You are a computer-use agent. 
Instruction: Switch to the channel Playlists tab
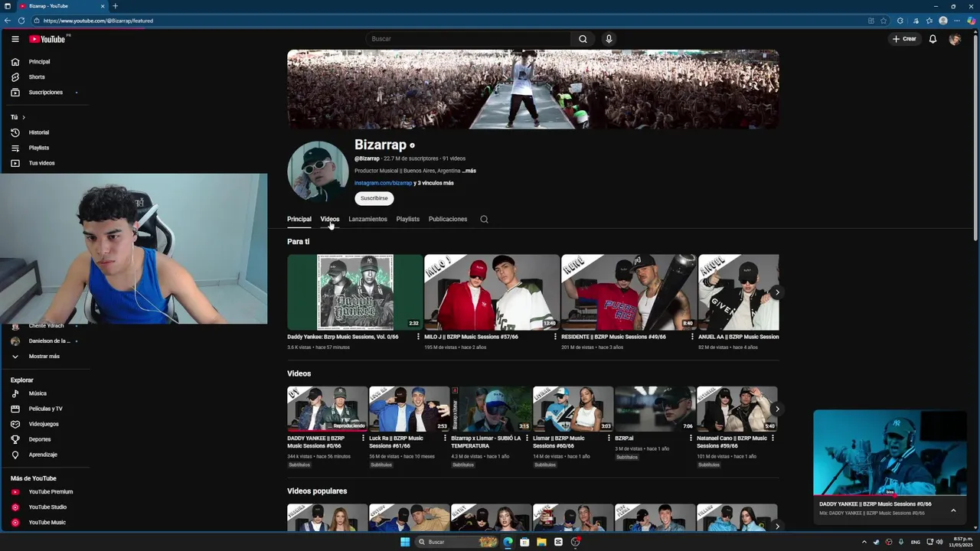[408, 220]
